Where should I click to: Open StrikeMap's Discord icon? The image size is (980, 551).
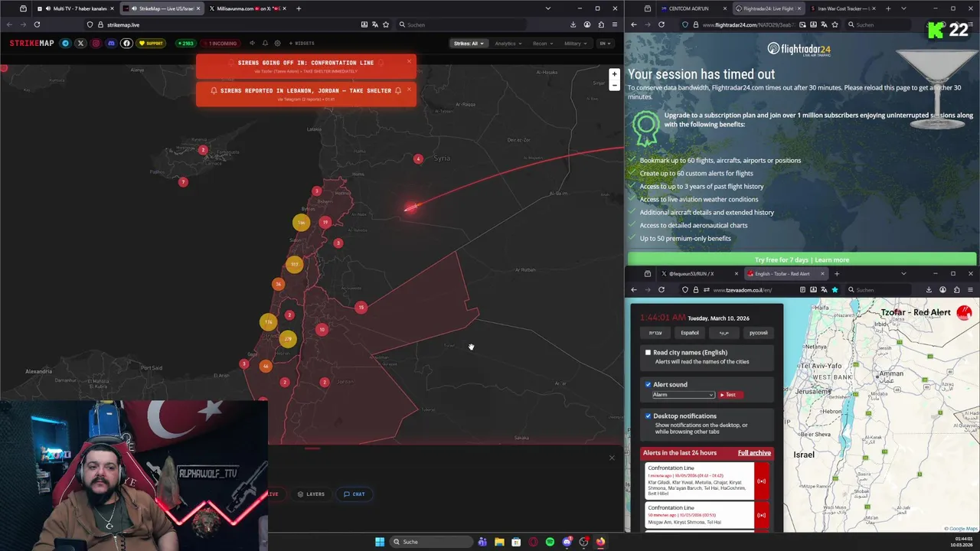click(111, 43)
